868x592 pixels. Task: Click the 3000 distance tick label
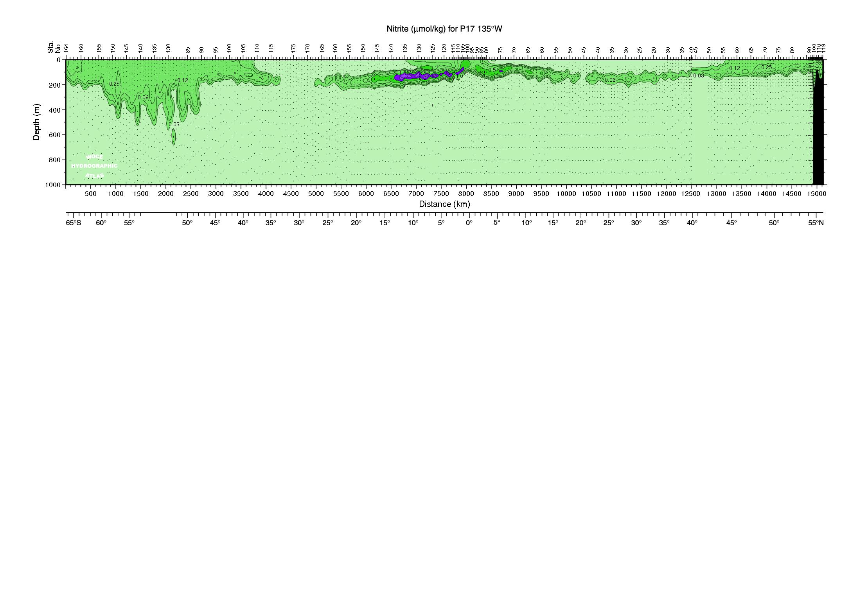pyautogui.click(x=216, y=194)
